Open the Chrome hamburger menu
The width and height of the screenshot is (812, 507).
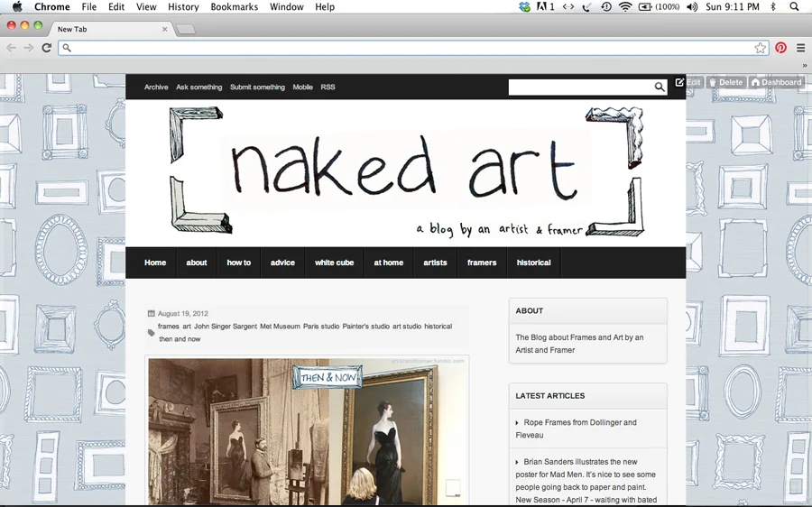pyautogui.click(x=800, y=48)
